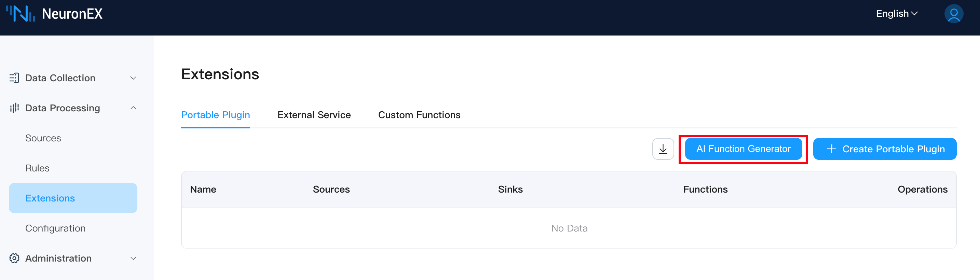Expand the Data Collection chevron
980x280 pixels.
click(x=133, y=78)
